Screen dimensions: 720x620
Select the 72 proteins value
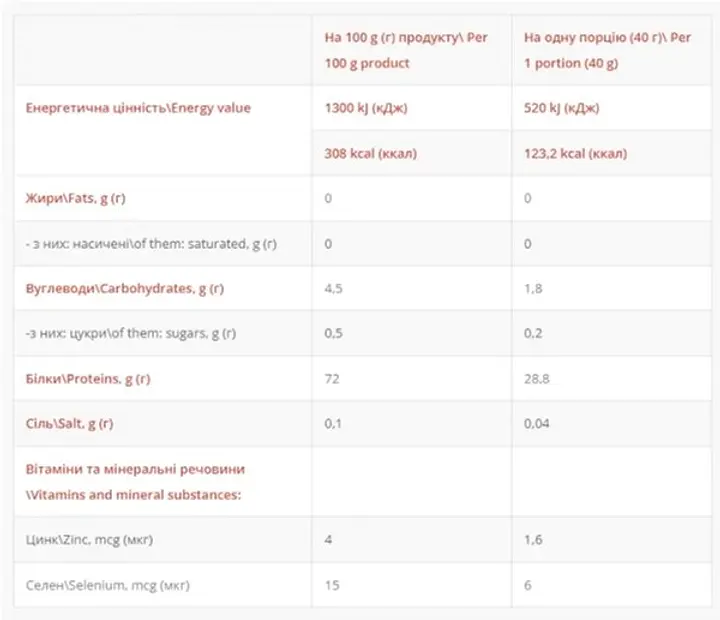(x=332, y=379)
